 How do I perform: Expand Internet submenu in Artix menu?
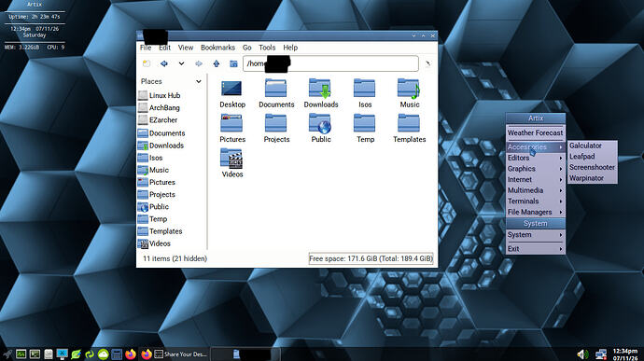(x=536, y=179)
